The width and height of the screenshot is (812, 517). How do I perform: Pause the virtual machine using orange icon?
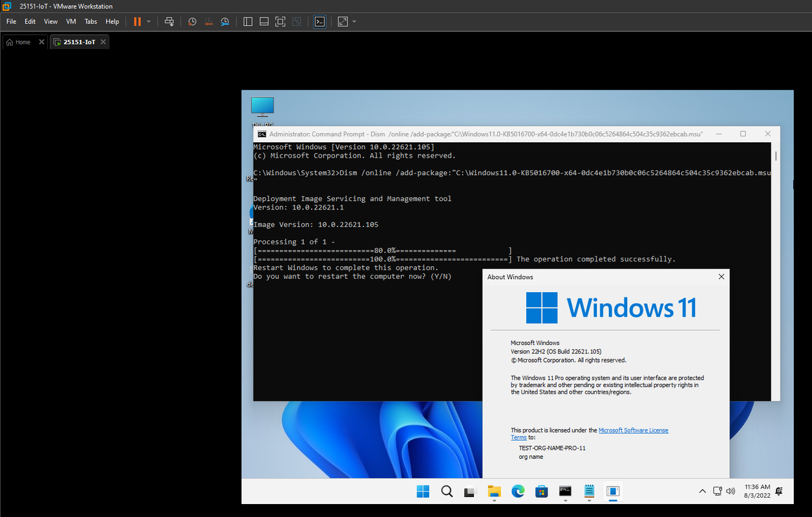(137, 21)
